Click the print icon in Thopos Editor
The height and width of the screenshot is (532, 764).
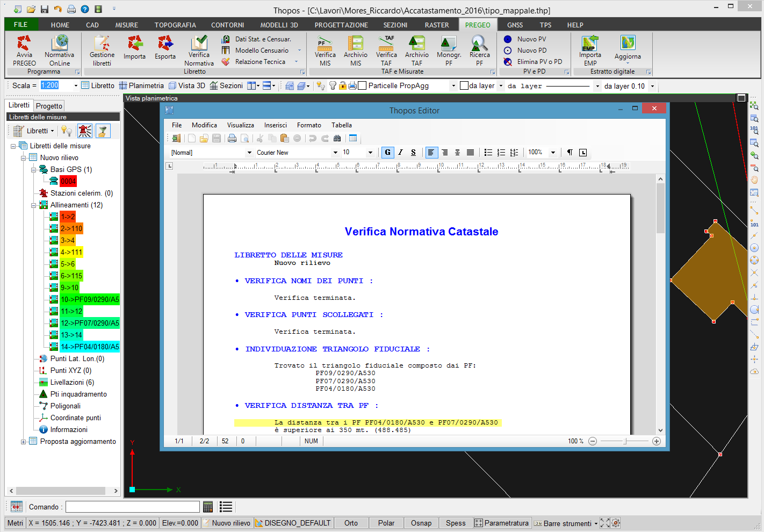pyautogui.click(x=232, y=139)
